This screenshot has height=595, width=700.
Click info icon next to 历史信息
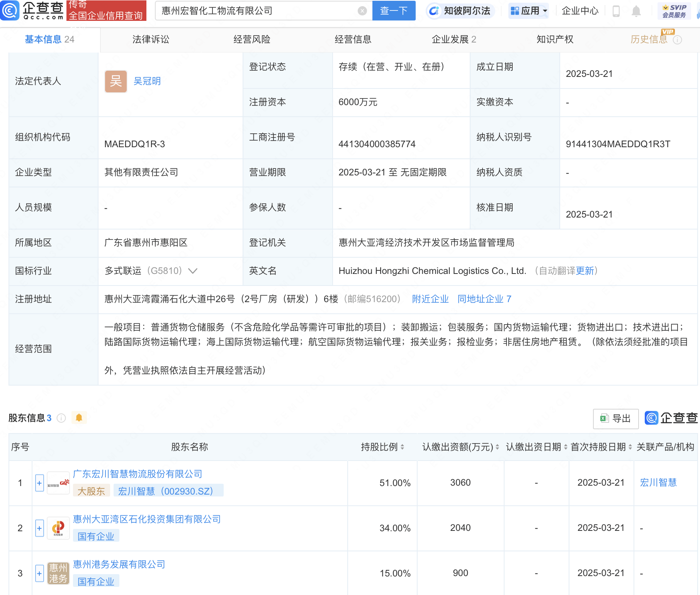click(677, 40)
